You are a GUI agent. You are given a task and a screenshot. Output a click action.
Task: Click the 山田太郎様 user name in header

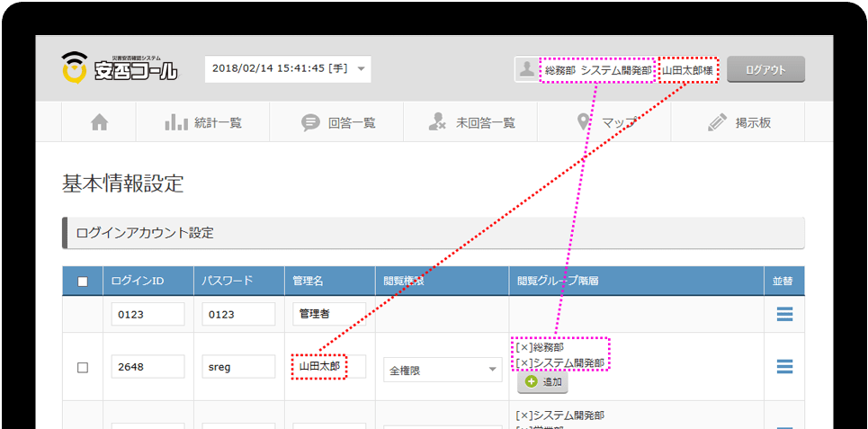[x=687, y=70]
